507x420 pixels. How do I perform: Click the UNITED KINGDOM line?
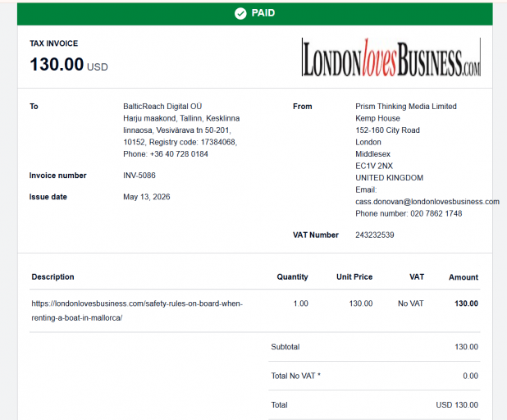pos(390,178)
